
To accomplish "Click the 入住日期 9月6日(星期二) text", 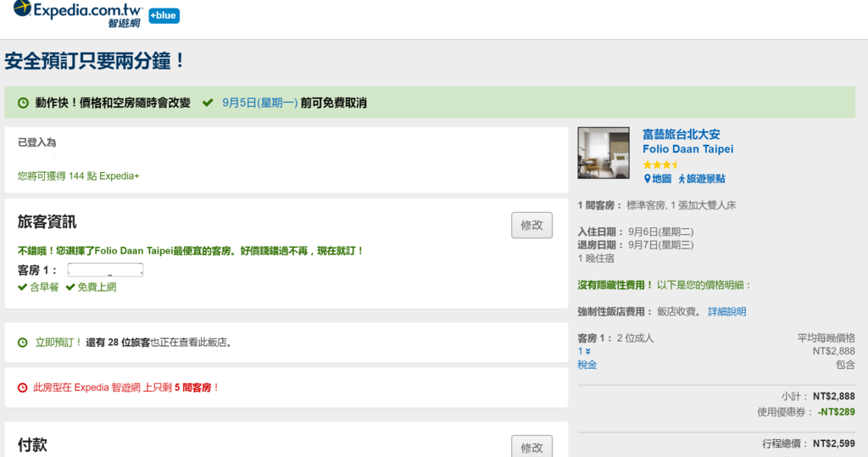I will (636, 231).
